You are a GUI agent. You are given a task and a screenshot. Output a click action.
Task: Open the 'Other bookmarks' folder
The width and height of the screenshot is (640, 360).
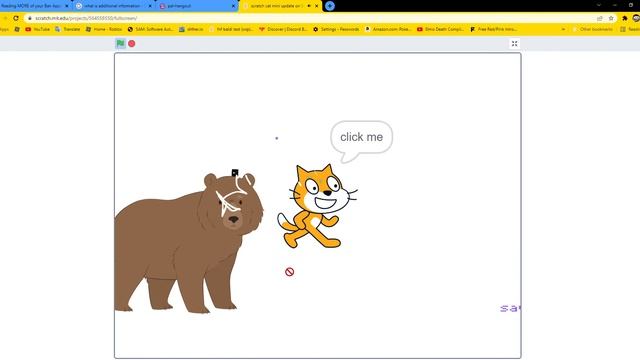(x=593, y=29)
